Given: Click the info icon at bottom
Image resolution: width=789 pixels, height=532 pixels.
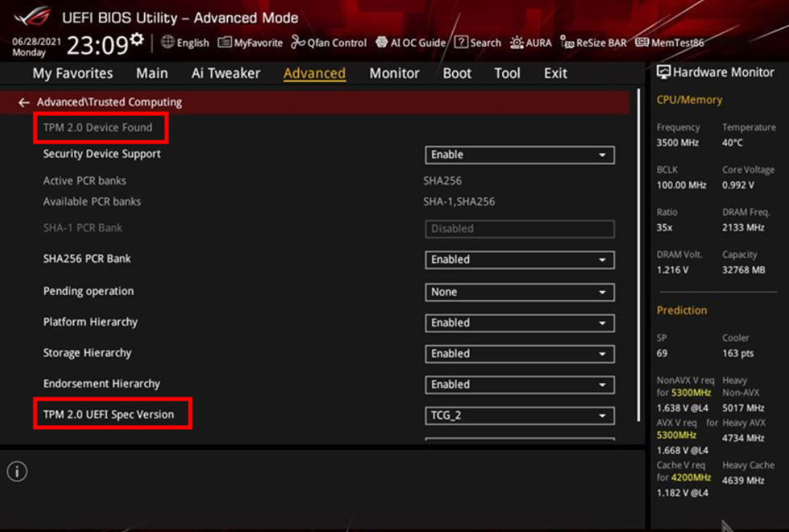Looking at the screenshot, I should (x=17, y=472).
